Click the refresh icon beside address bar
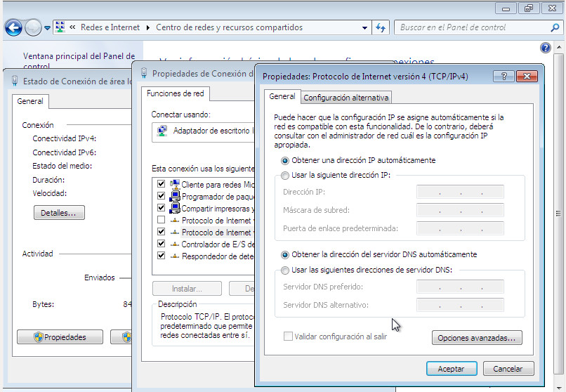Viewport: 566px width, 392px height. click(381, 28)
